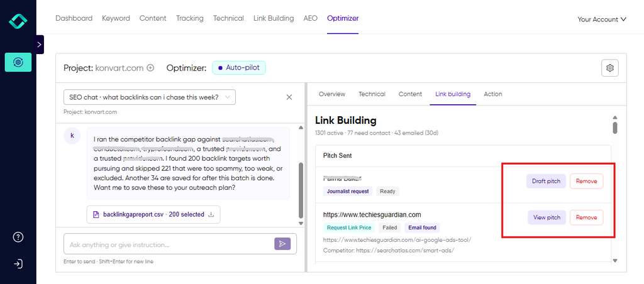The height and width of the screenshot is (284, 644).
Task: Click the Link Building scrollbar up arrow
Action: point(615,117)
